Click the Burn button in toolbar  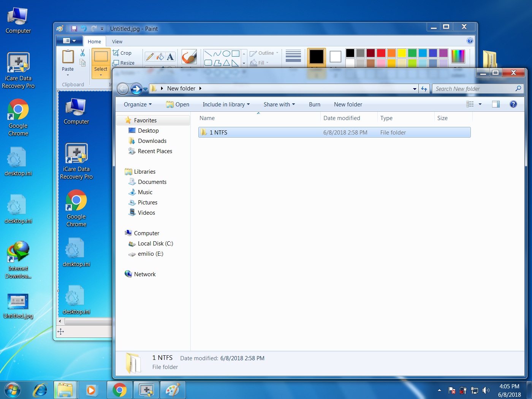(x=315, y=104)
